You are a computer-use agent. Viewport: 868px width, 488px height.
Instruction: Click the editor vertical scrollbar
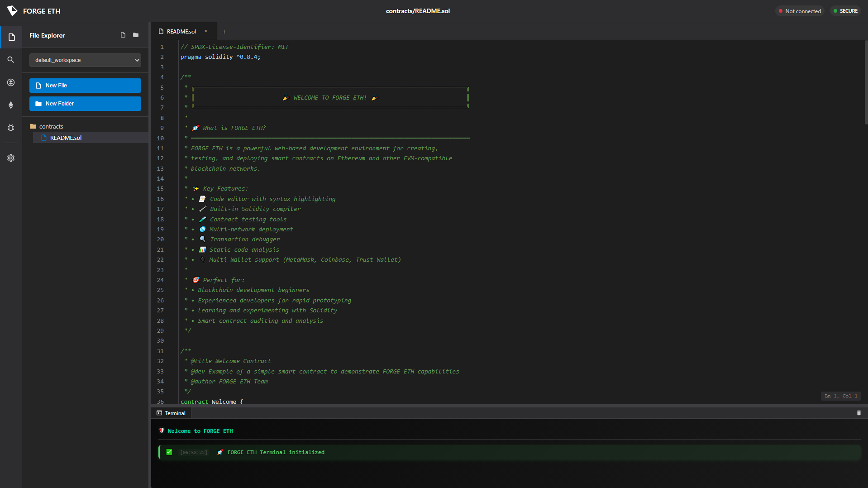(x=865, y=81)
